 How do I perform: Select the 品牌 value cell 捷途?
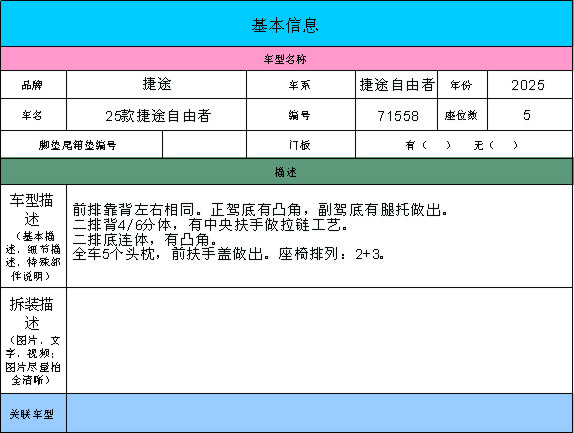[x=156, y=85]
